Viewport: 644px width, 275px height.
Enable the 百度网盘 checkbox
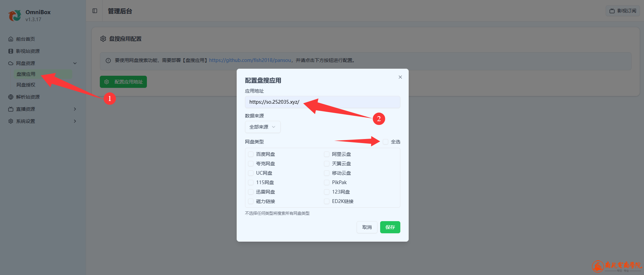(251, 154)
